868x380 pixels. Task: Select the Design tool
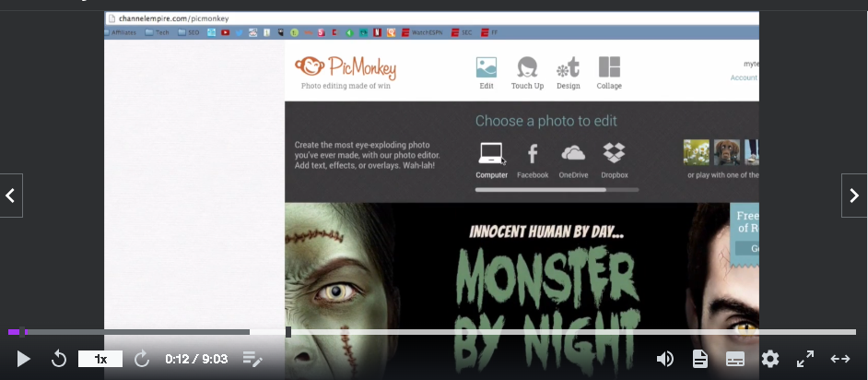(x=568, y=73)
